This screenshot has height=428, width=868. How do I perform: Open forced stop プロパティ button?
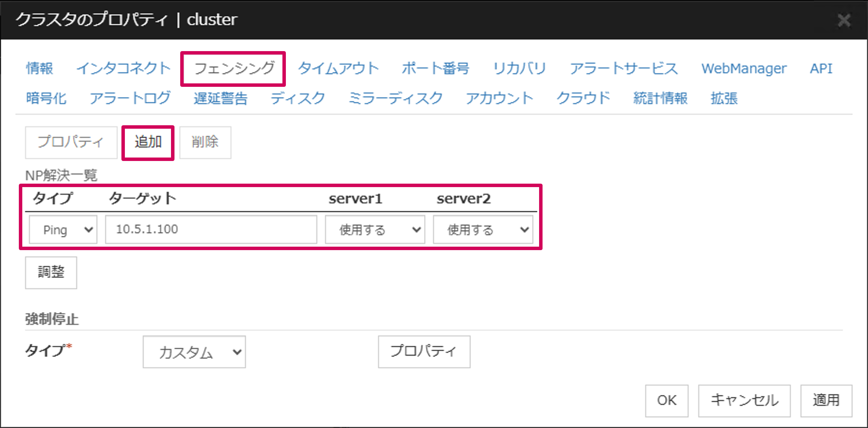(424, 352)
